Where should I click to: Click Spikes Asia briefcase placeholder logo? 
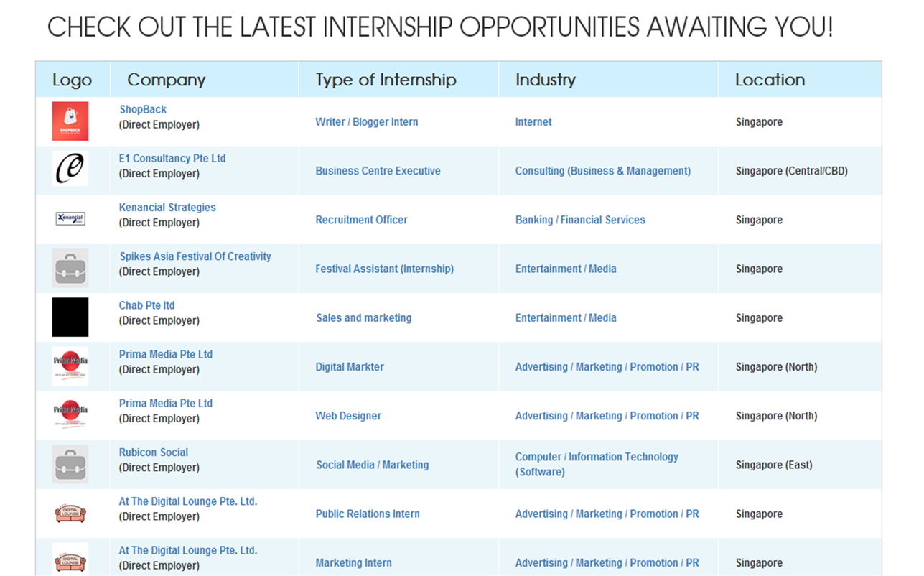pyautogui.click(x=70, y=269)
